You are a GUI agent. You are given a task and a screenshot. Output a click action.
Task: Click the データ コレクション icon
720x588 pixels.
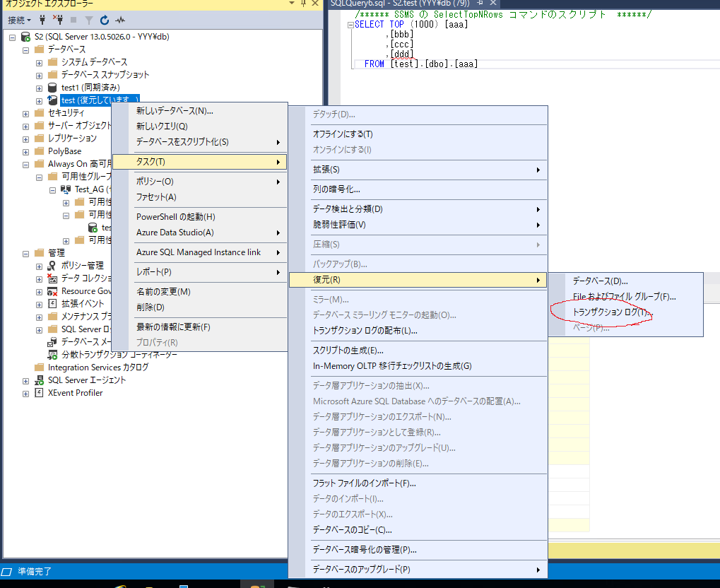pos(52,278)
